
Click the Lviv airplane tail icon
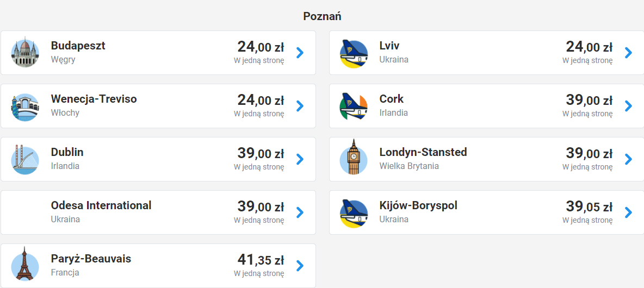tap(354, 53)
